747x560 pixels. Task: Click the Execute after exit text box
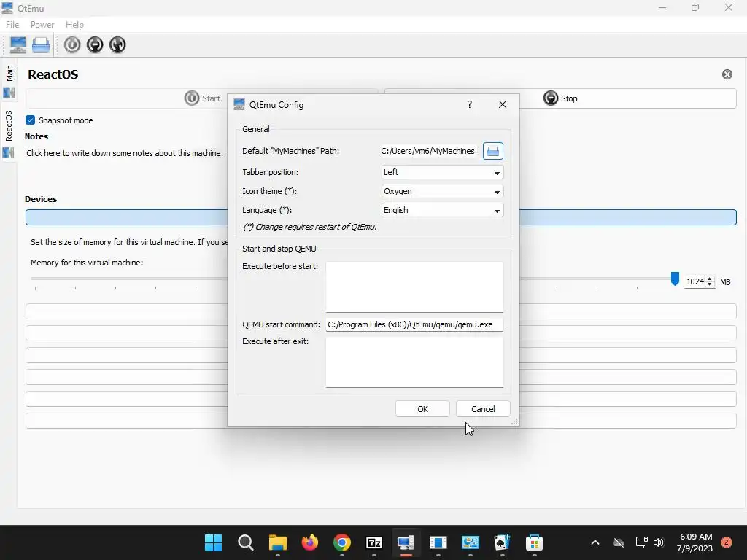click(x=414, y=362)
